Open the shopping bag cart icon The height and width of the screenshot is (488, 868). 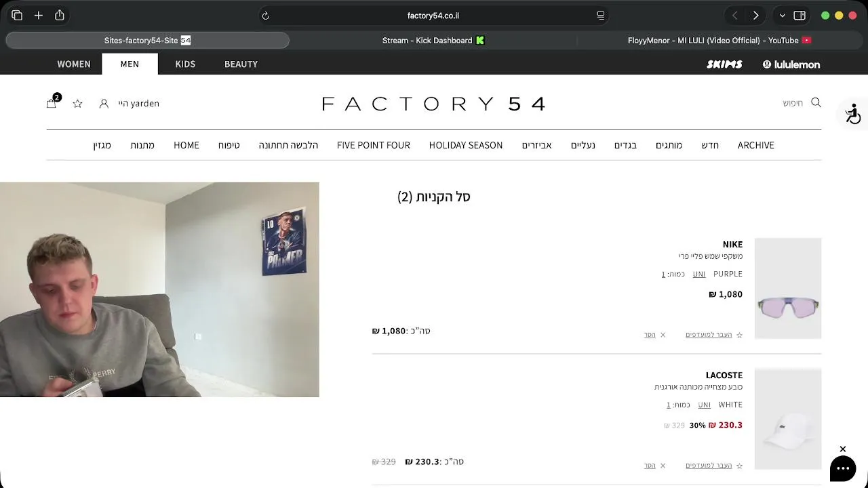pyautogui.click(x=52, y=102)
